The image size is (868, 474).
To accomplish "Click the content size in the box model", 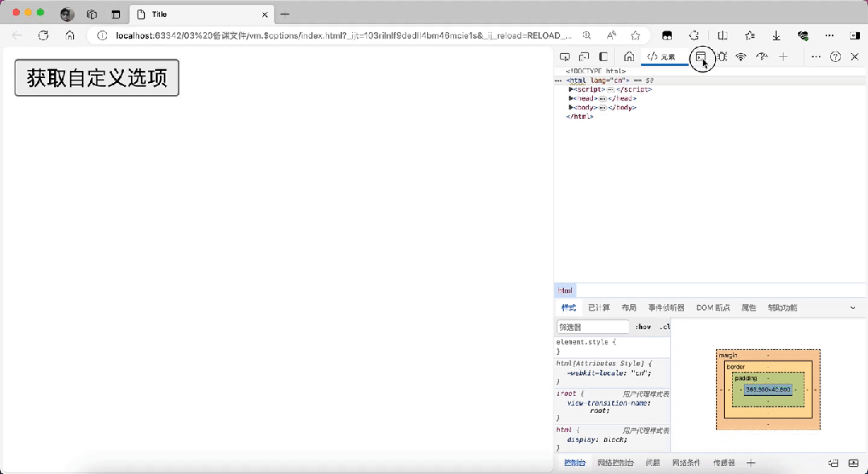I will pyautogui.click(x=767, y=390).
